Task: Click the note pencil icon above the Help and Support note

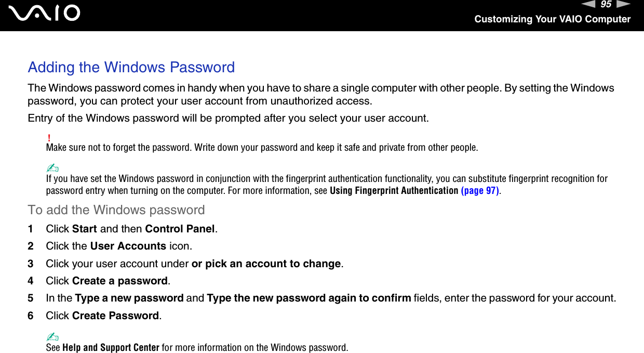Action: pyautogui.click(x=52, y=337)
